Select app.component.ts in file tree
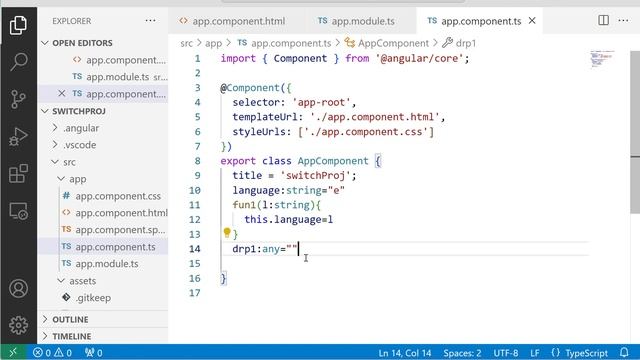This screenshot has width=640, height=360. tap(115, 247)
